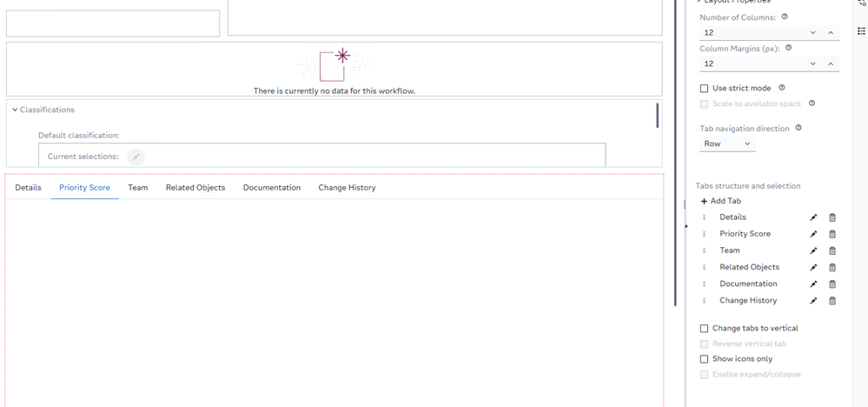Click drag handle beside Team entry
This screenshot has width=868, height=407.
704,250
